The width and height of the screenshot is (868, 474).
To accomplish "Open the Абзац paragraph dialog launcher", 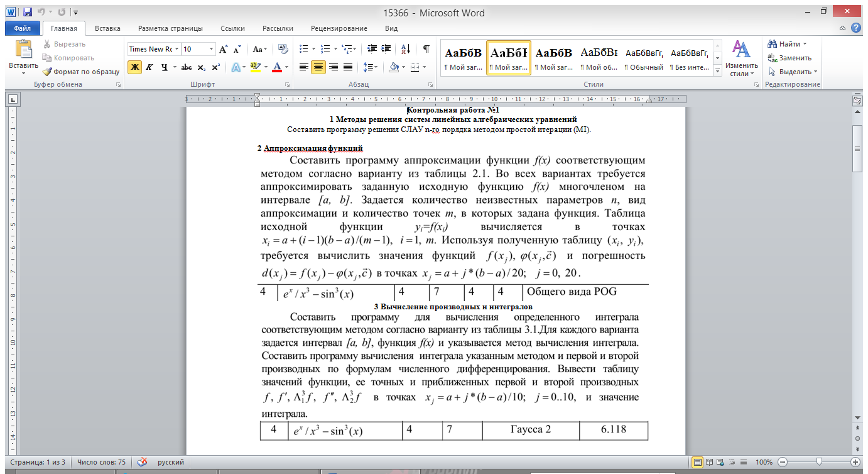I will pyautogui.click(x=431, y=84).
